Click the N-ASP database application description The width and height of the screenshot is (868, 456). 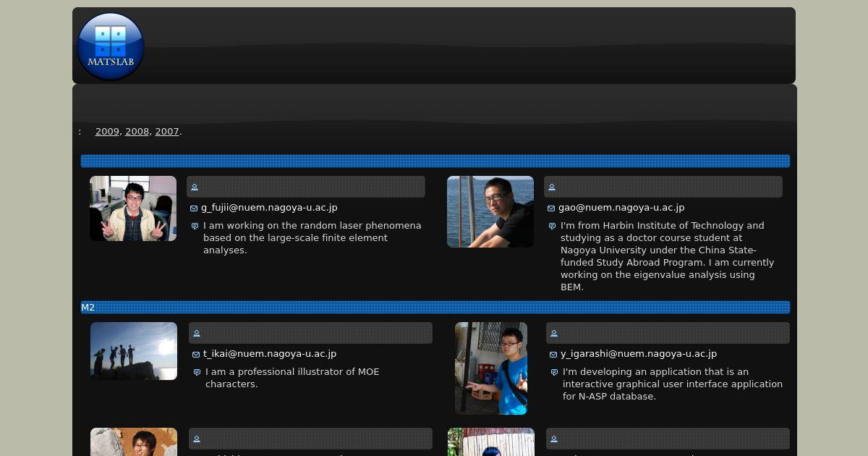point(673,384)
